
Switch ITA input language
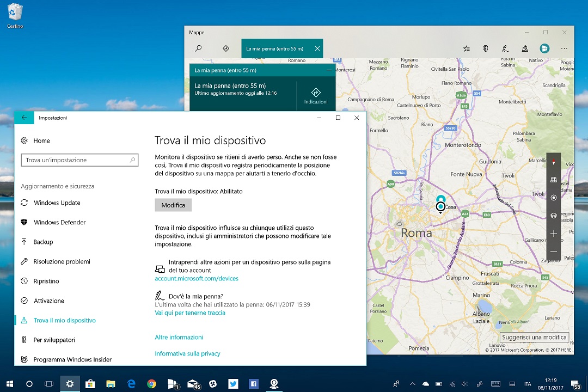(x=528, y=384)
